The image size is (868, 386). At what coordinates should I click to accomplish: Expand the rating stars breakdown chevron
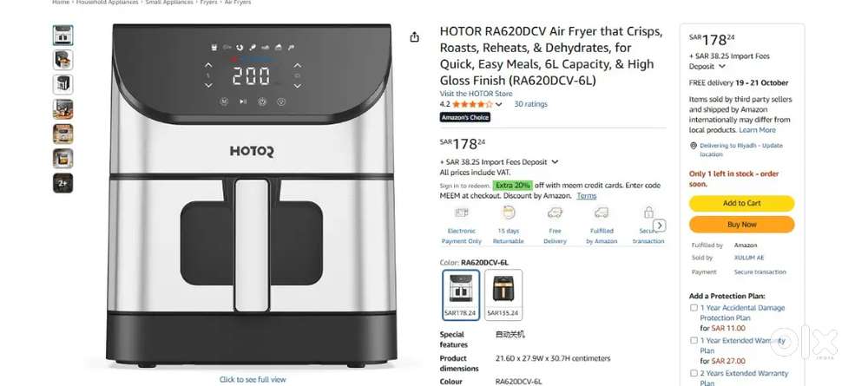(499, 104)
